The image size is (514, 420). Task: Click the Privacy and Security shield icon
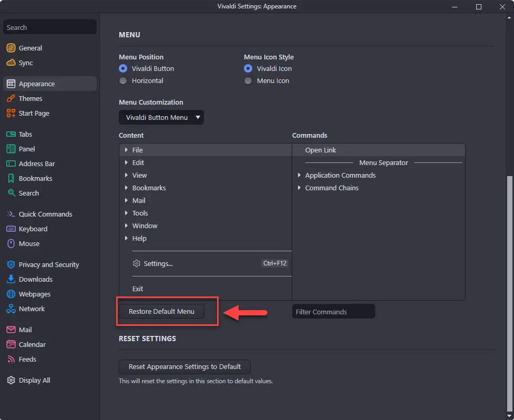coord(11,264)
